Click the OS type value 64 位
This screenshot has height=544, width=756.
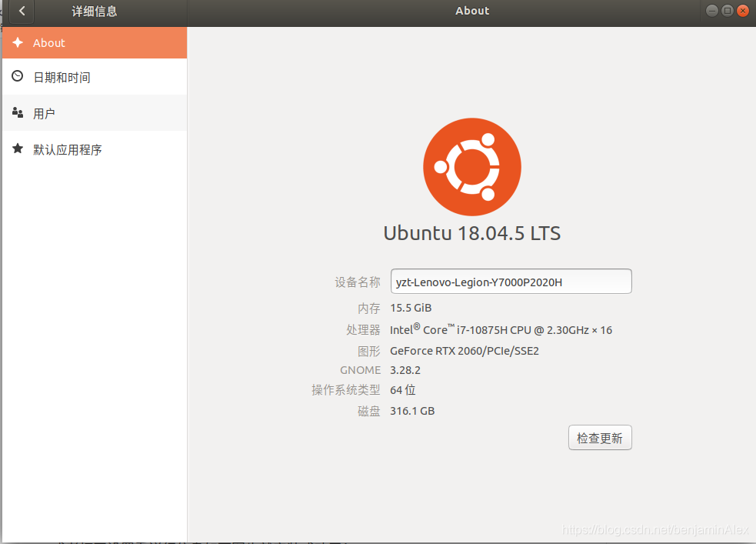point(402,389)
